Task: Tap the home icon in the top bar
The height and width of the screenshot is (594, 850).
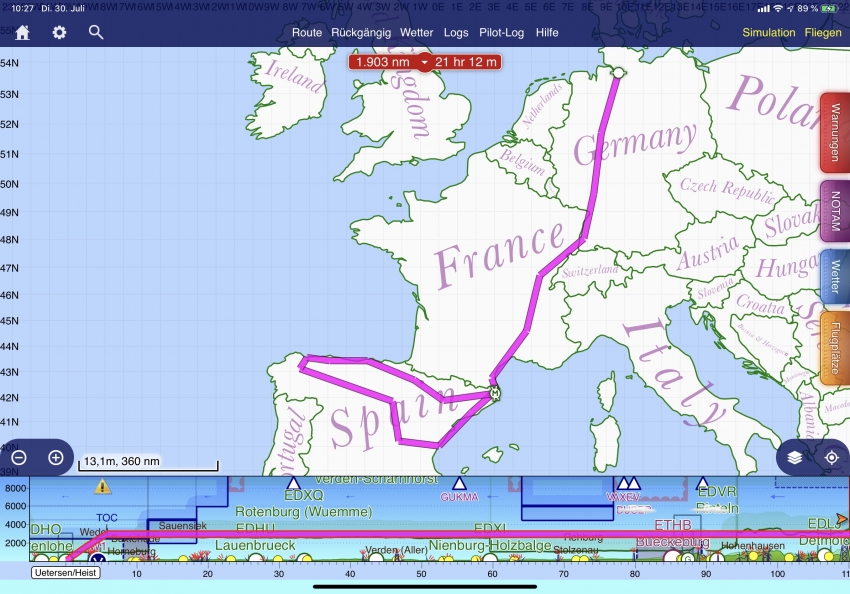Action: click(22, 33)
